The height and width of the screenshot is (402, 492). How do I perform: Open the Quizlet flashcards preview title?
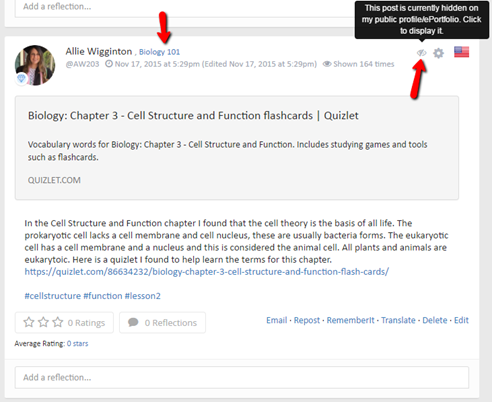pos(193,116)
